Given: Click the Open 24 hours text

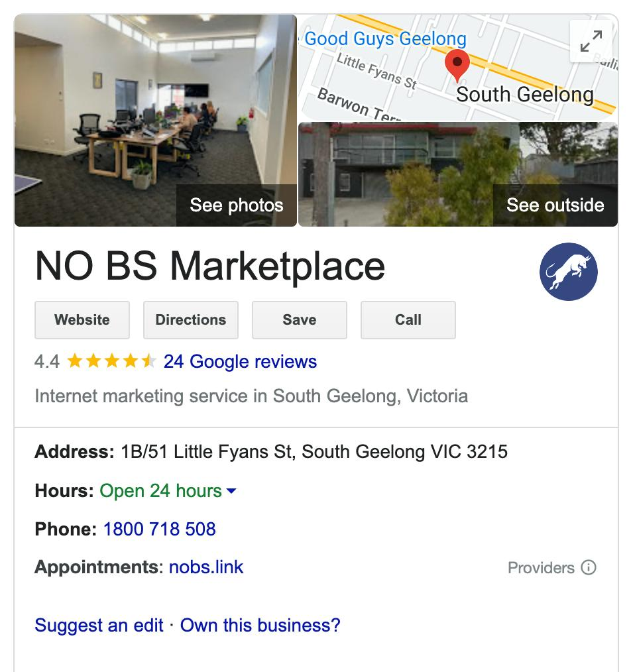Looking at the screenshot, I should pos(161,490).
